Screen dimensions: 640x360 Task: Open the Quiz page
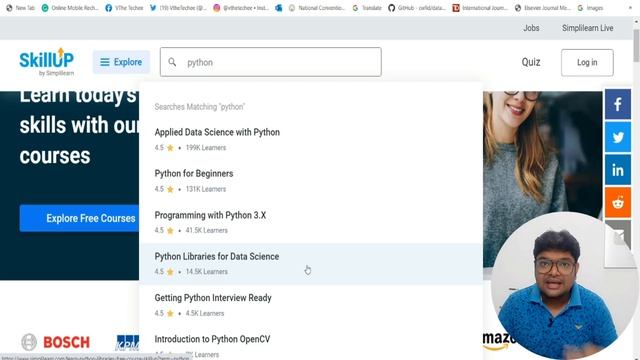point(531,62)
